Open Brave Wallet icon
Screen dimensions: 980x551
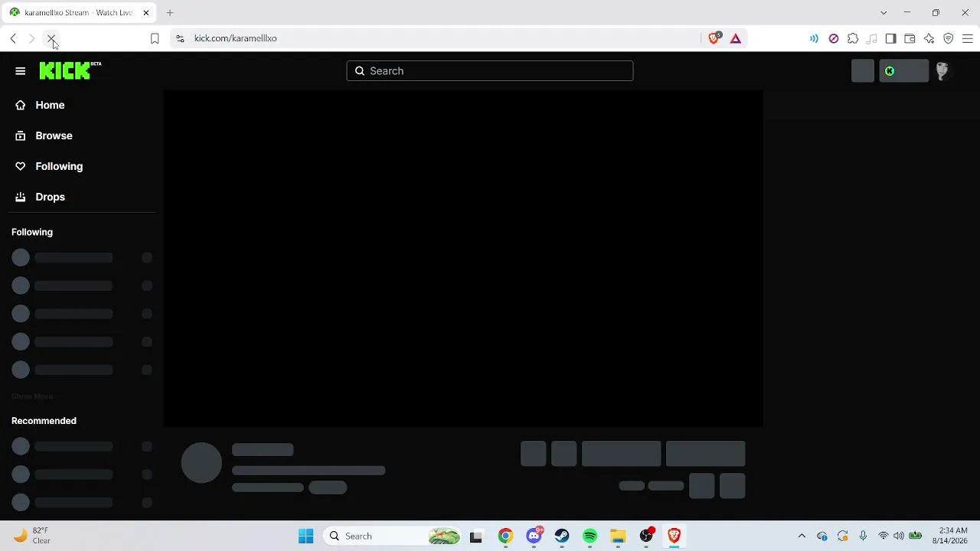click(910, 38)
